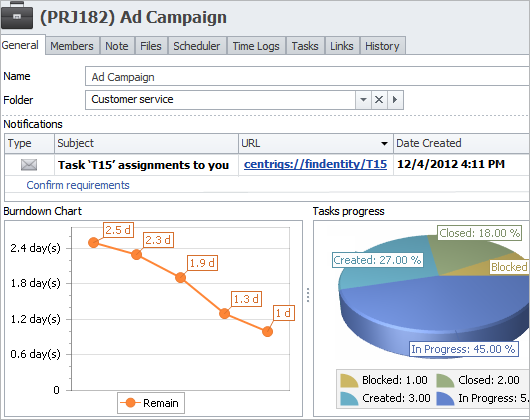Click the Confirm requirements link

click(x=78, y=185)
